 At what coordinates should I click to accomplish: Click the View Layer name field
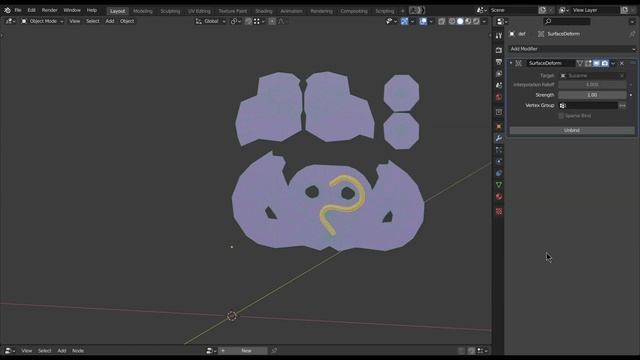coord(595,10)
